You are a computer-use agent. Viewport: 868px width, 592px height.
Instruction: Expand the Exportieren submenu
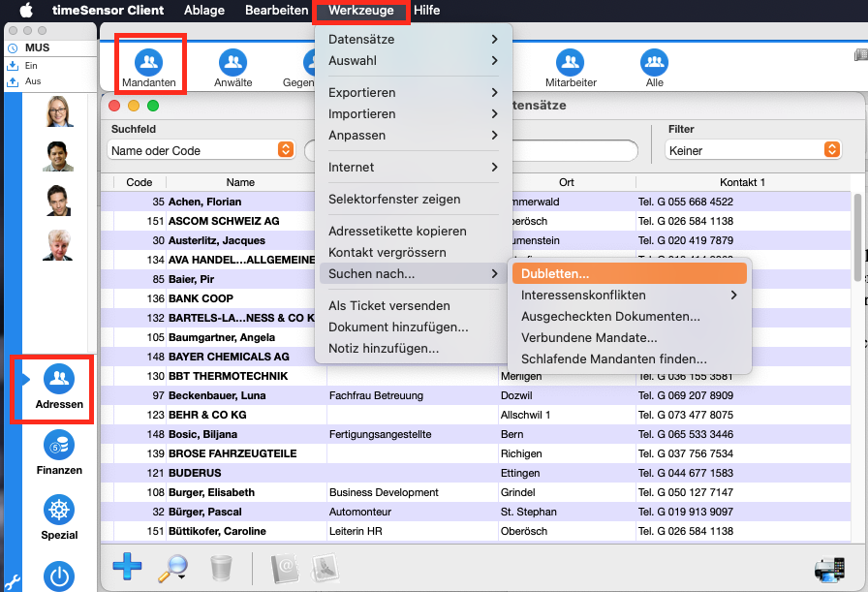(414, 92)
